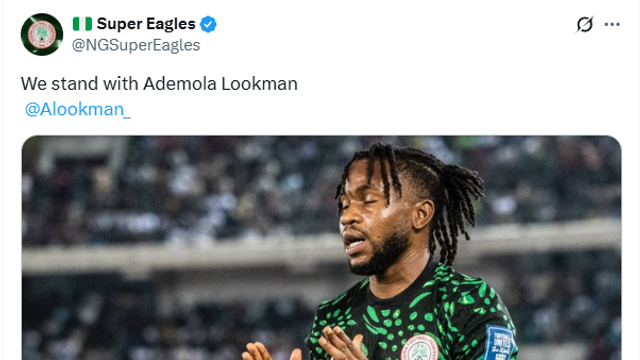Click the blue sleeve patch on the jersey
Screen dimensions: 640x360
[499, 343]
